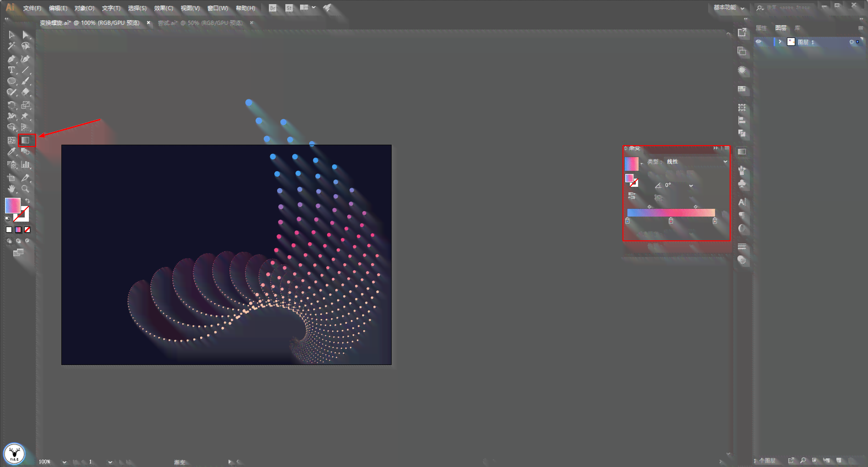Image resolution: width=868 pixels, height=467 pixels.
Task: Open the 对象(O) menu
Action: 84,8
